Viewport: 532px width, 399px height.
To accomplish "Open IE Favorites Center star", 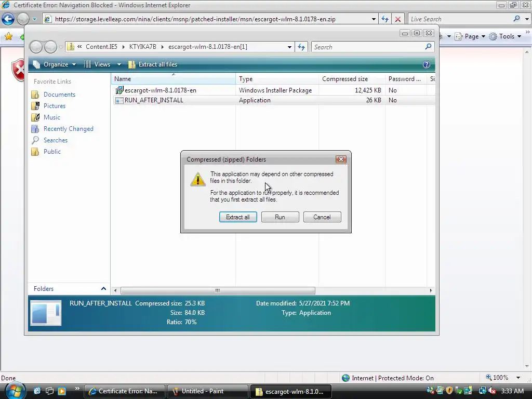I will [x=9, y=36].
